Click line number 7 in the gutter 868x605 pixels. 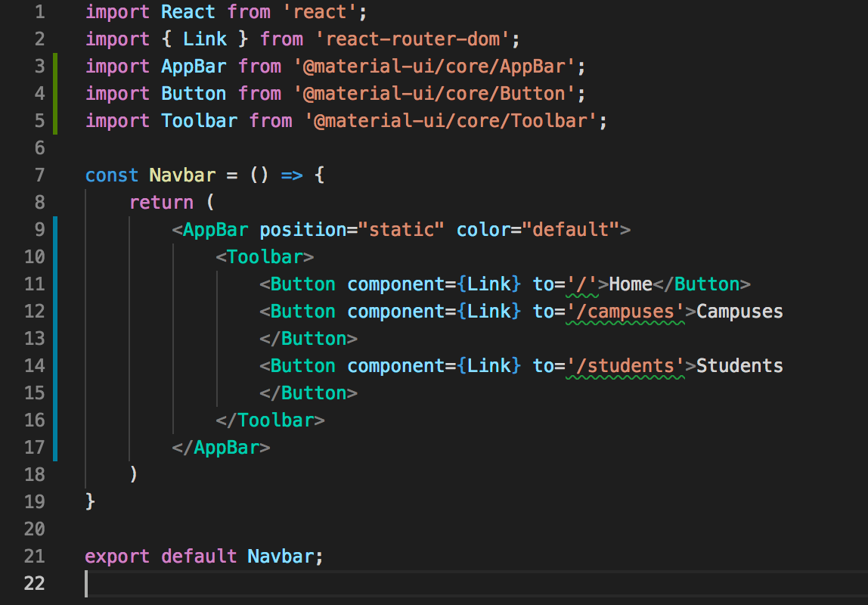(40, 175)
